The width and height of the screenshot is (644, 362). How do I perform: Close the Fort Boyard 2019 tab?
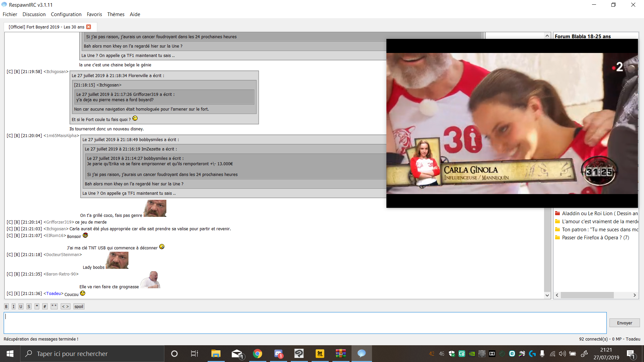tap(89, 27)
